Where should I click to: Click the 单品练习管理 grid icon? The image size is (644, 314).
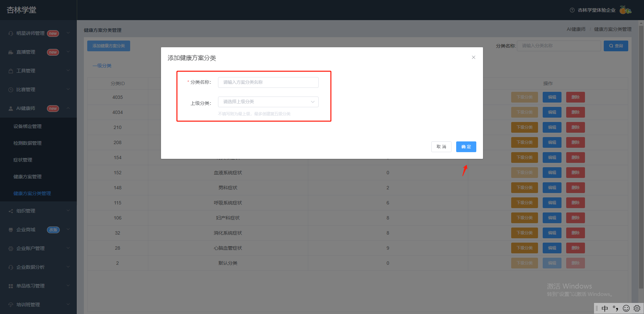coord(11,286)
